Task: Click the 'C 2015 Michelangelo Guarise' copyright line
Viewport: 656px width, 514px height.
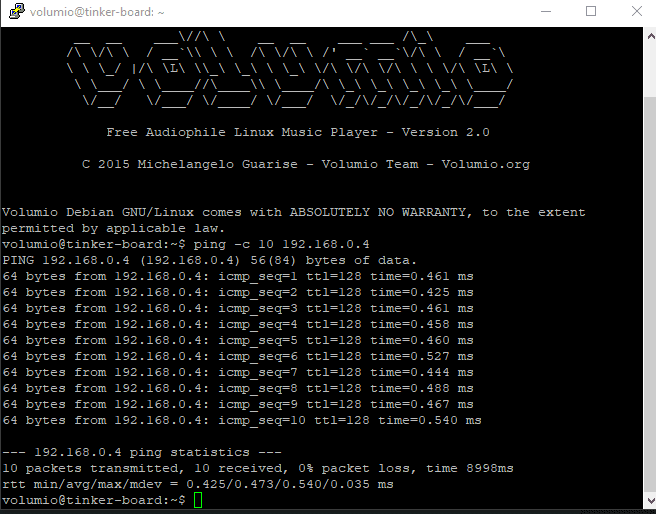Action: click(x=306, y=164)
